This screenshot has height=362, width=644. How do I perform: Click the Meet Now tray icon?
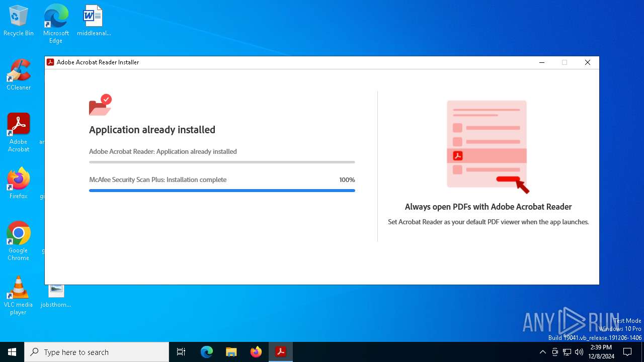[x=555, y=352]
